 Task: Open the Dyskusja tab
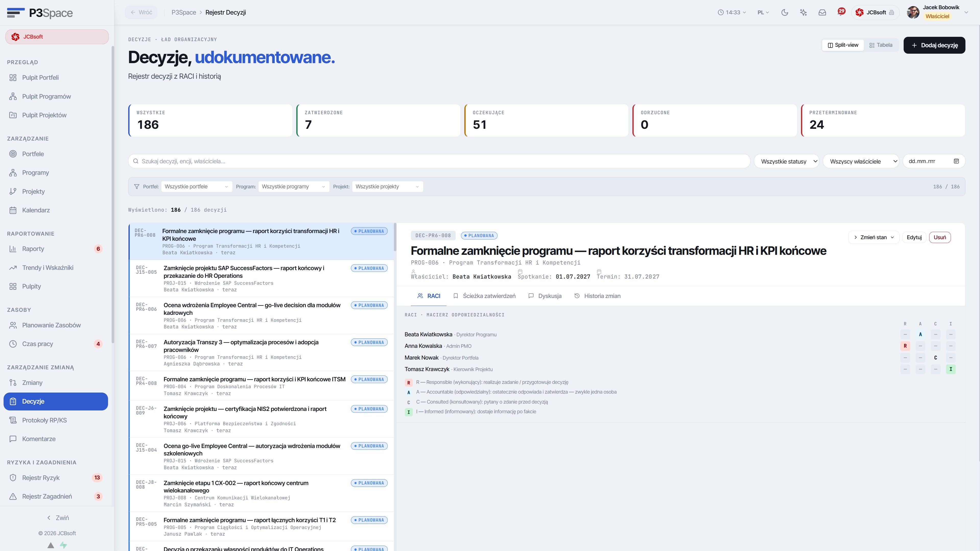[545, 296]
